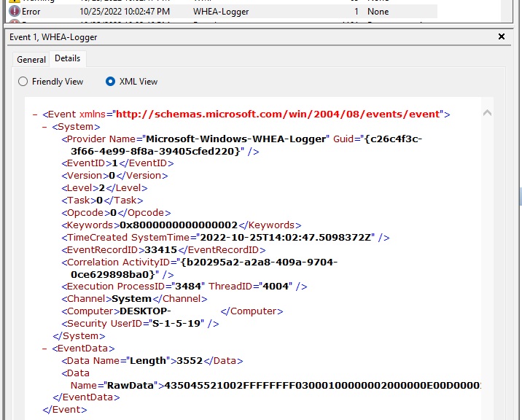Close the Event 1 WHEA-Logger details pane
The image size is (522, 420).
click(501, 36)
